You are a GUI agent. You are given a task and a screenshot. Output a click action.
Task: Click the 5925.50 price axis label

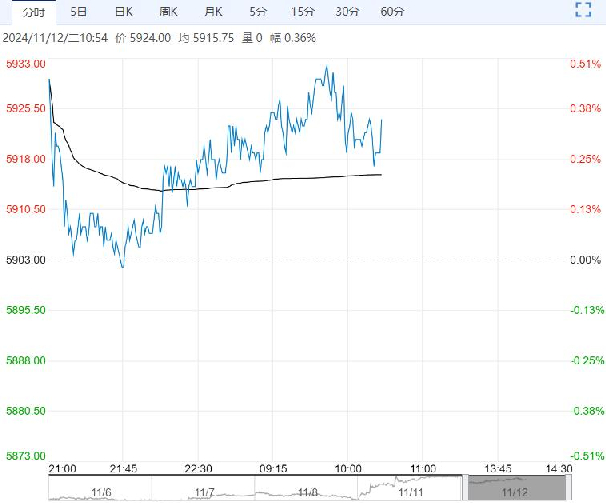(26, 108)
